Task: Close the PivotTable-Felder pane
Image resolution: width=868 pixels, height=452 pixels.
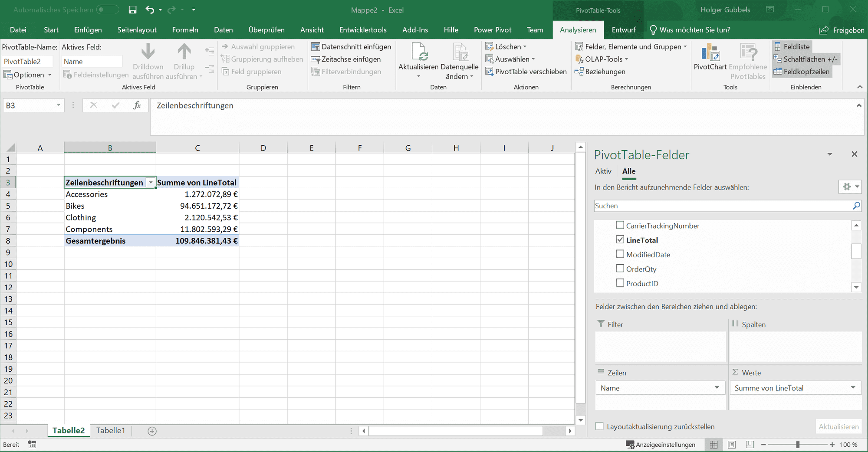Action: pos(855,154)
